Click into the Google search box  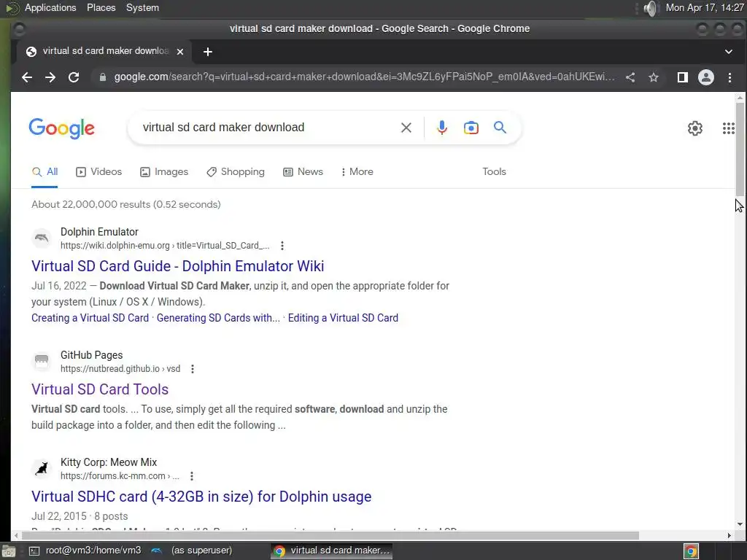tap(267, 127)
